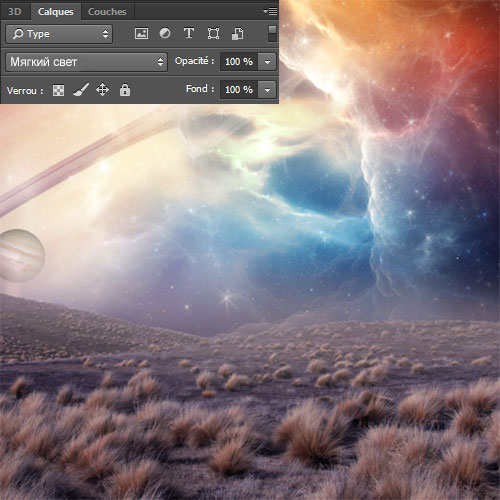Filter layers by pixel image icon
500x500 pixels.
[141, 34]
